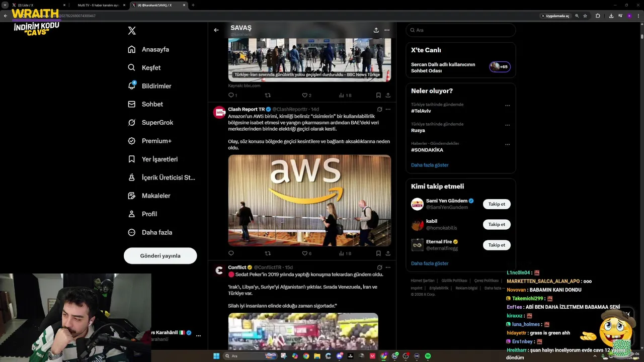644x362 pixels.
Task: Share the Clash Report AWS post
Action: coord(388,253)
